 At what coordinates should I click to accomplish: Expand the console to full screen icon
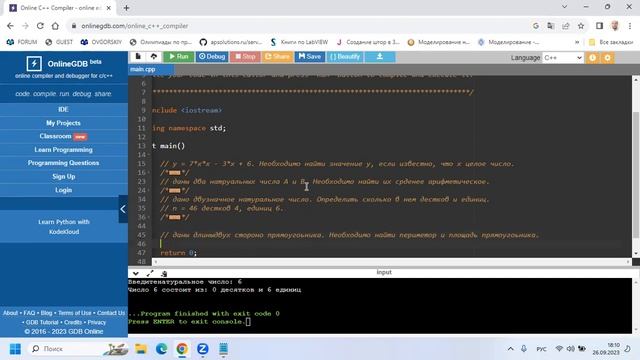tap(150, 273)
